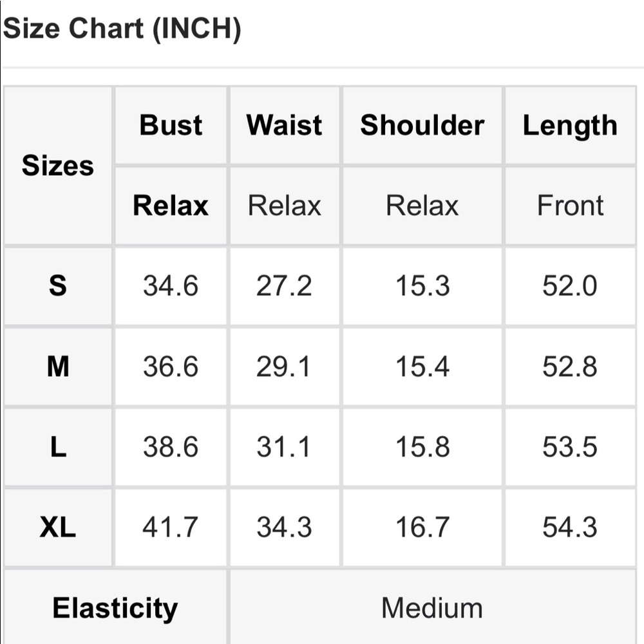The image size is (644, 644).
Task: Click the Size Chart (INCH) heading
Action: point(122,29)
